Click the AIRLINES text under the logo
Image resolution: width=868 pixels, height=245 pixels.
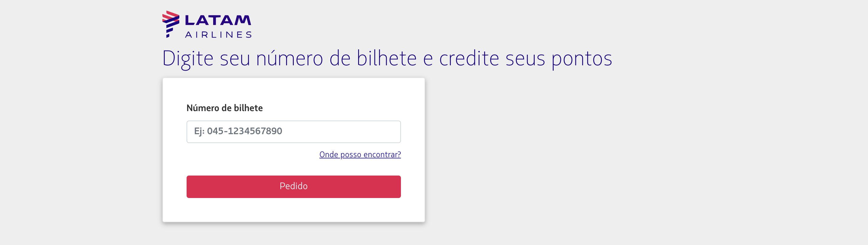218,35
